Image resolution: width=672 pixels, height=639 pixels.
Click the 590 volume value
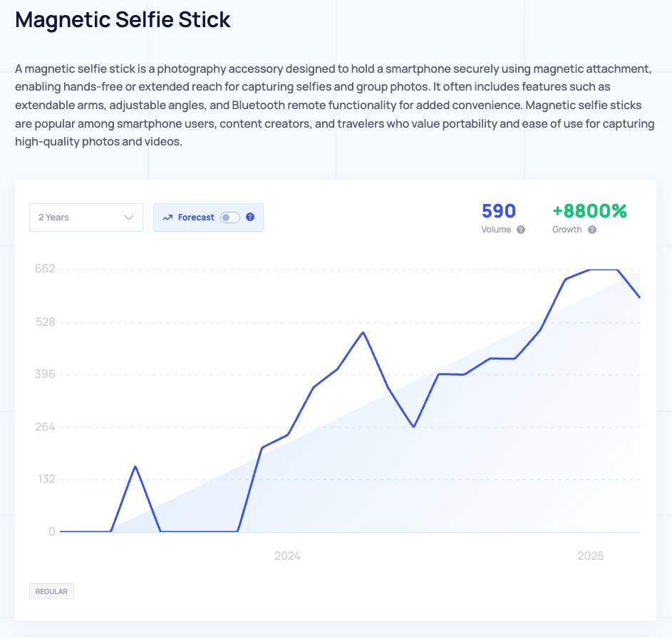[499, 211]
